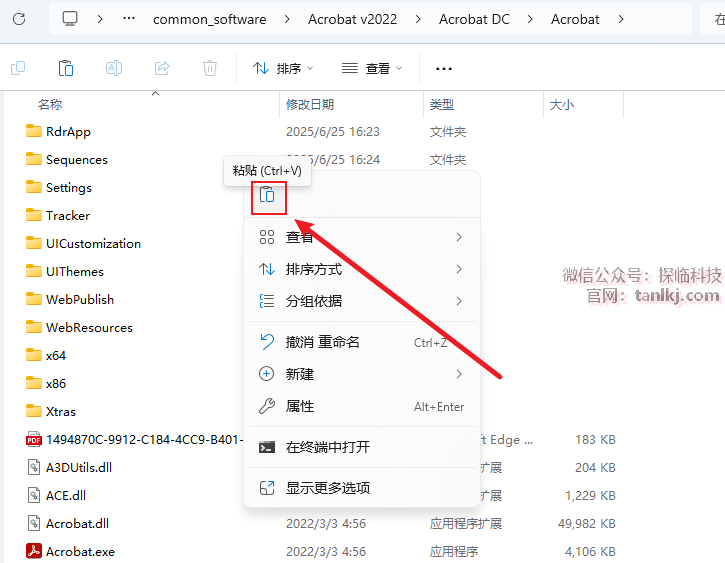Choose 在终端中打开 in context menu

[362, 447]
